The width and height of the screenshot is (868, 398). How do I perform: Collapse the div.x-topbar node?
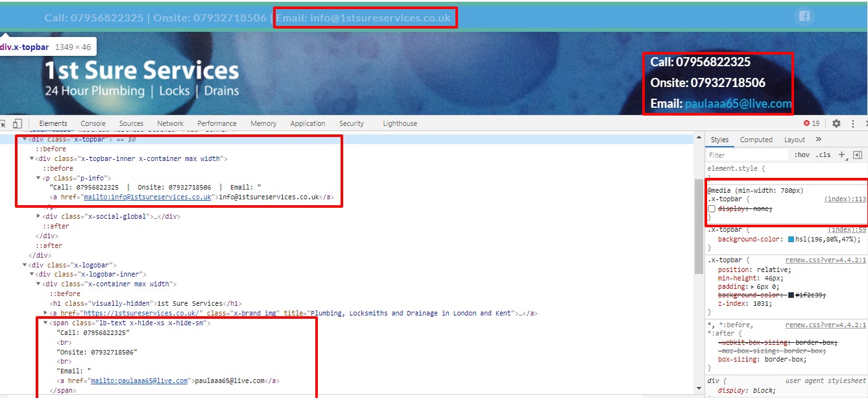click(x=25, y=139)
